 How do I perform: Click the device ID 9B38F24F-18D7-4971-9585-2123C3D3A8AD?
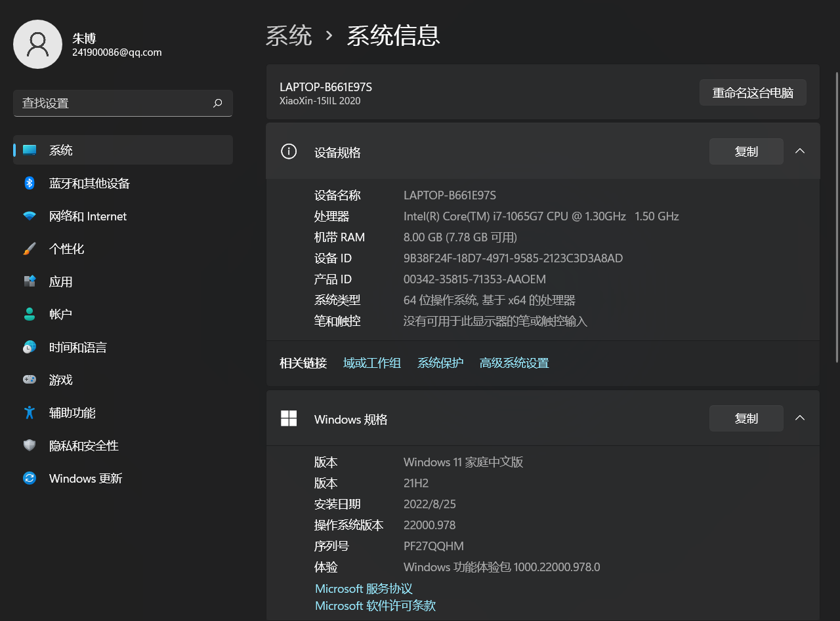pyautogui.click(x=513, y=258)
